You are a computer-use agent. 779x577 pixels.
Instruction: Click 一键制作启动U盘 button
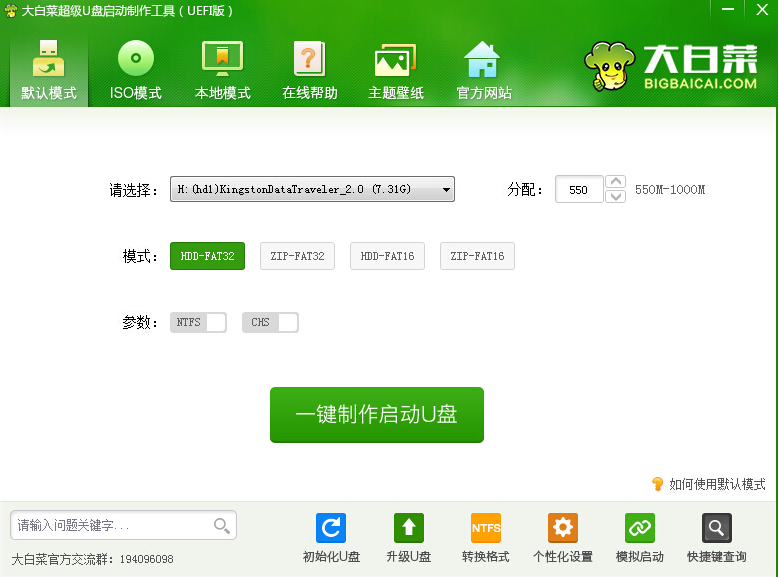(x=376, y=415)
